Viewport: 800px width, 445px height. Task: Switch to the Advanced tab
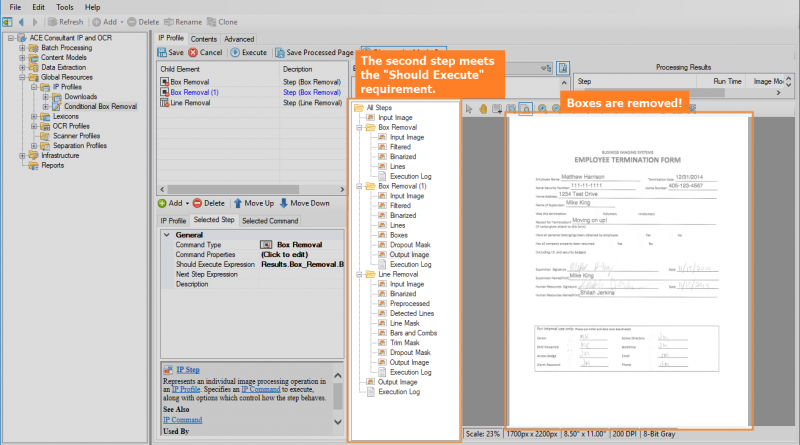tap(238, 39)
